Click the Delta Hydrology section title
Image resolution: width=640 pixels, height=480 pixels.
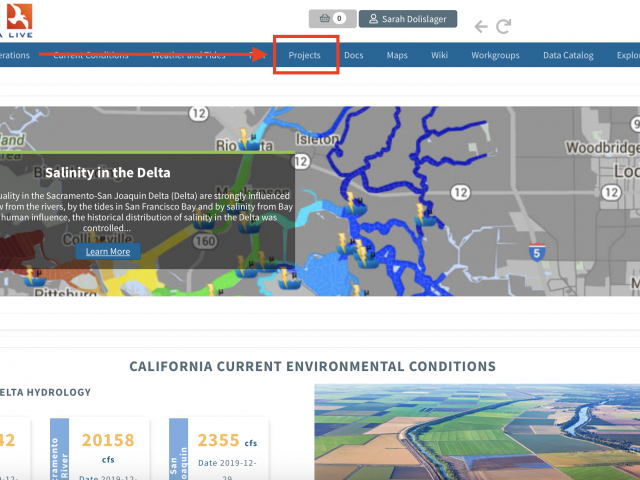point(45,392)
